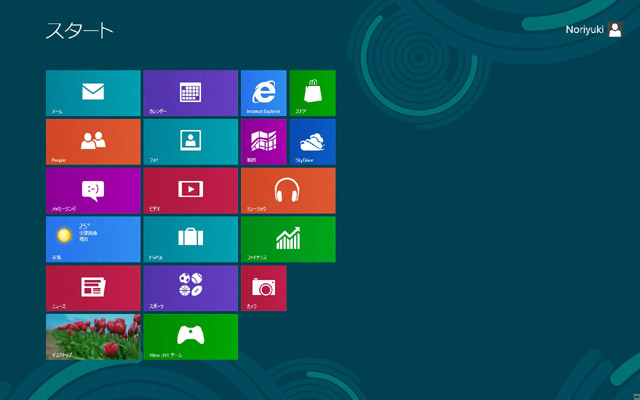Open the Mail (メール) tile
The width and height of the screenshot is (640, 400).
click(x=93, y=93)
